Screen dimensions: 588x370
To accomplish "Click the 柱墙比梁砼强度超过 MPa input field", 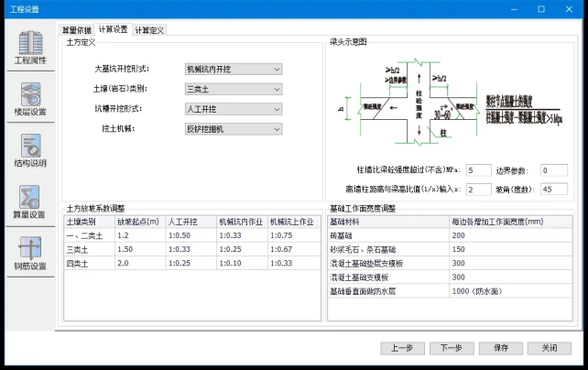I will pos(478,170).
